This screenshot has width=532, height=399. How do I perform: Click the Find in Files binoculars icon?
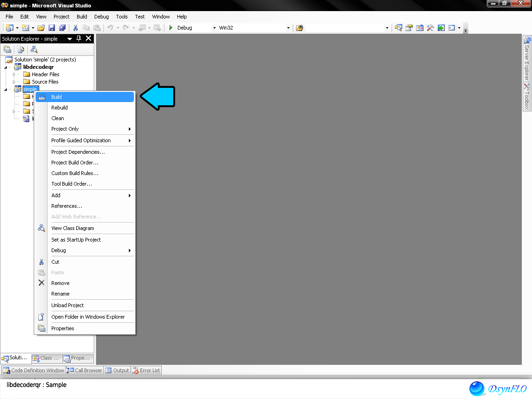[x=299, y=28]
